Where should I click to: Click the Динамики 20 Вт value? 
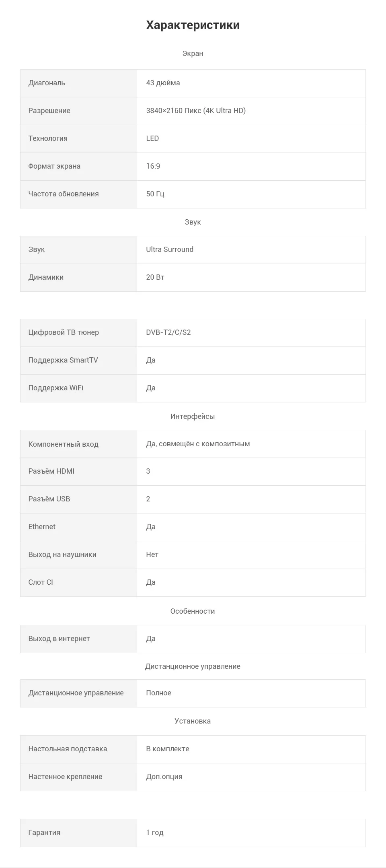[x=155, y=277]
